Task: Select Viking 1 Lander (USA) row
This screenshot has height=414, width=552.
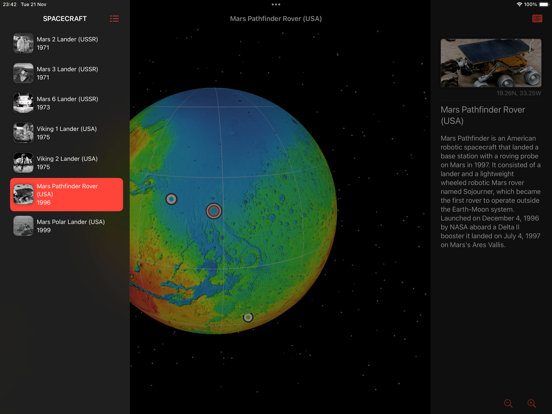Action: click(x=67, y=133)
